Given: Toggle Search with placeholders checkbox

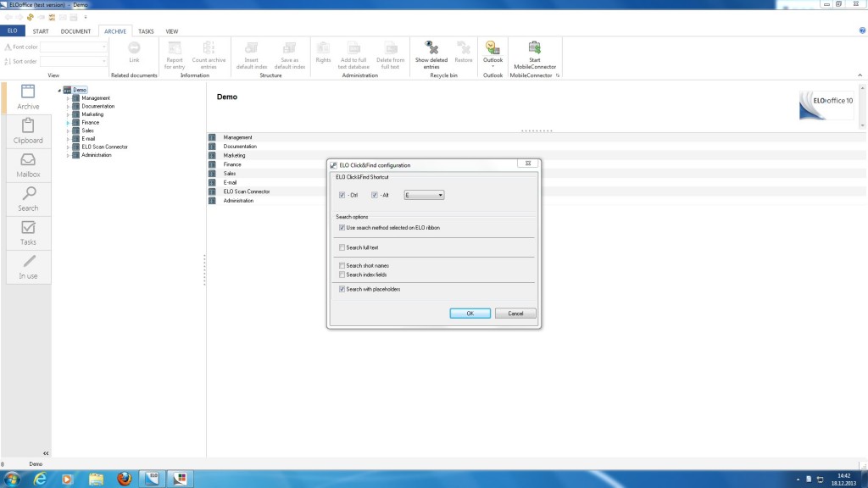Looking at the screenshot, I should pos(342,289).
